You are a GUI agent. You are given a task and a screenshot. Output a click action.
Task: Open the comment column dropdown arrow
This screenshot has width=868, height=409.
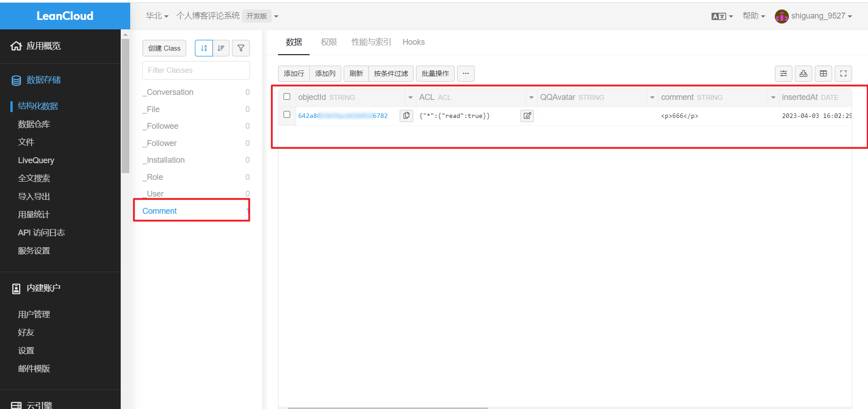click(x=773, y=97)
